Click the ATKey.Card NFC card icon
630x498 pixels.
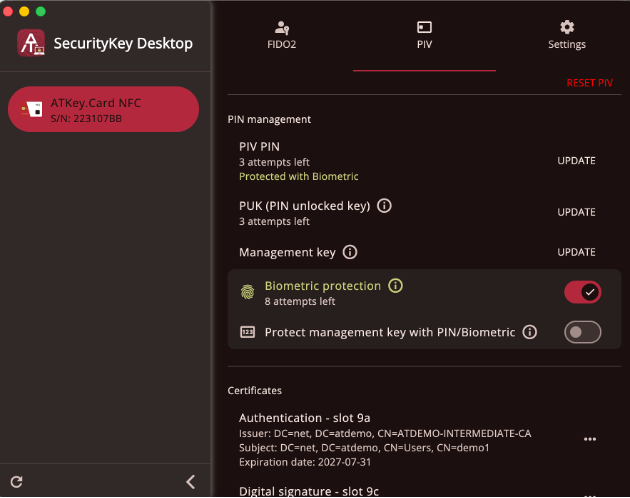point(32,109)
